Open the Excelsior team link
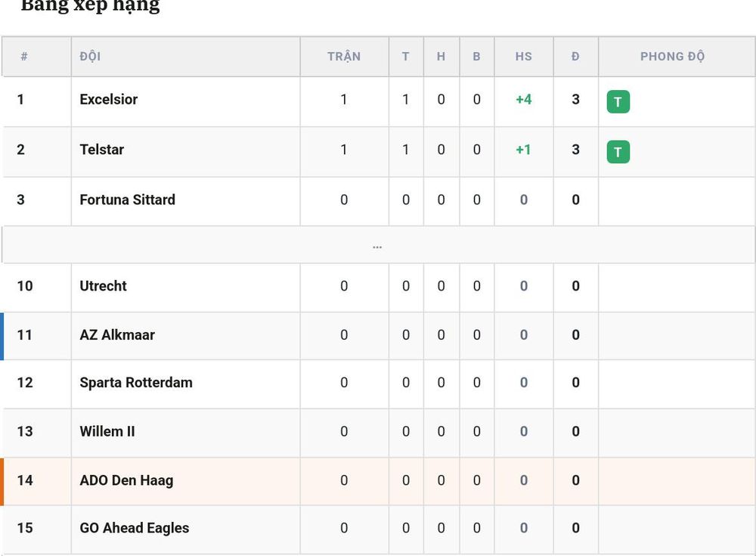 108,99
